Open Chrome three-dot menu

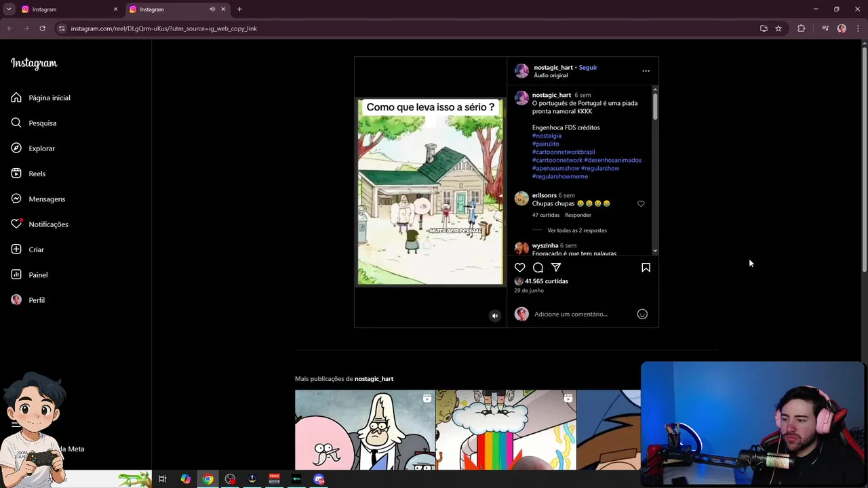(x=858, y=28)
